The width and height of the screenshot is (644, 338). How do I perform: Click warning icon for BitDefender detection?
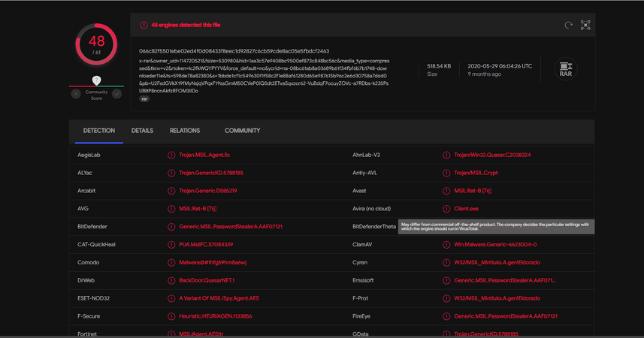[x=171, y=227]
